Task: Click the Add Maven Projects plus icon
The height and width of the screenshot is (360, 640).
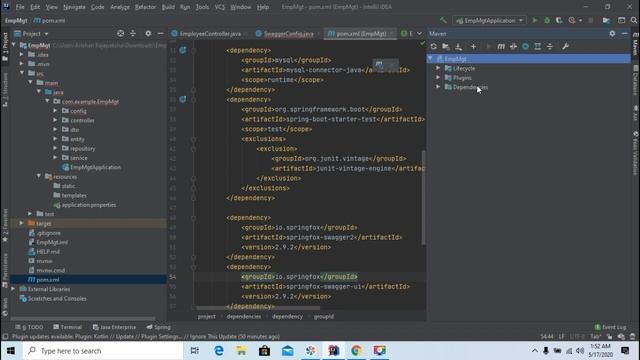Action: coord(473,47)
